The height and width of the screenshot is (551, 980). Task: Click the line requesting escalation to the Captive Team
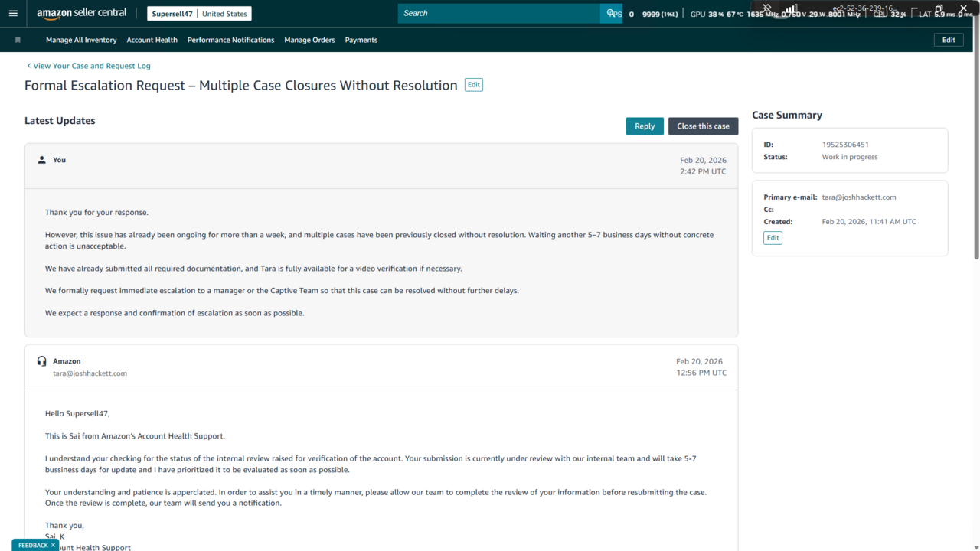[x=282, y=291]
